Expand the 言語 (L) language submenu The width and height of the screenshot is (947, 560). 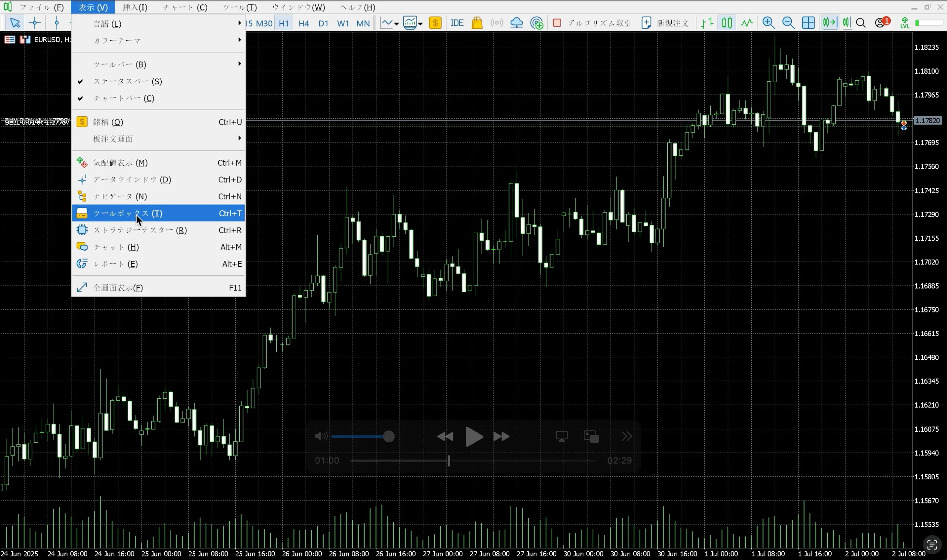158,24
